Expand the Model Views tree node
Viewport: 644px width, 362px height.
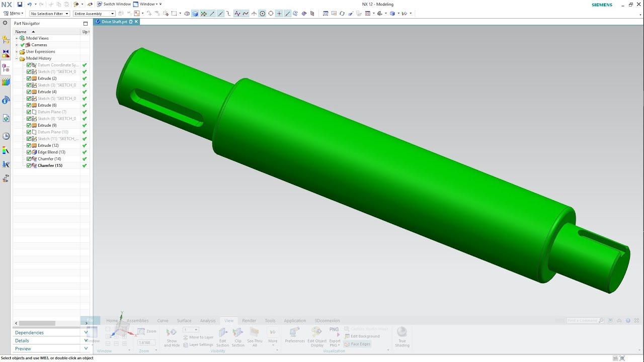pos(17,38)
